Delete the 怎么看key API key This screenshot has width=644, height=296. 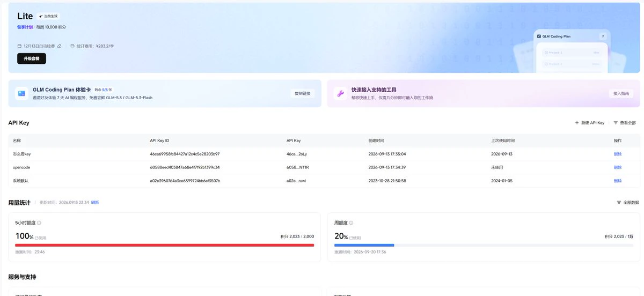point(618,154)
